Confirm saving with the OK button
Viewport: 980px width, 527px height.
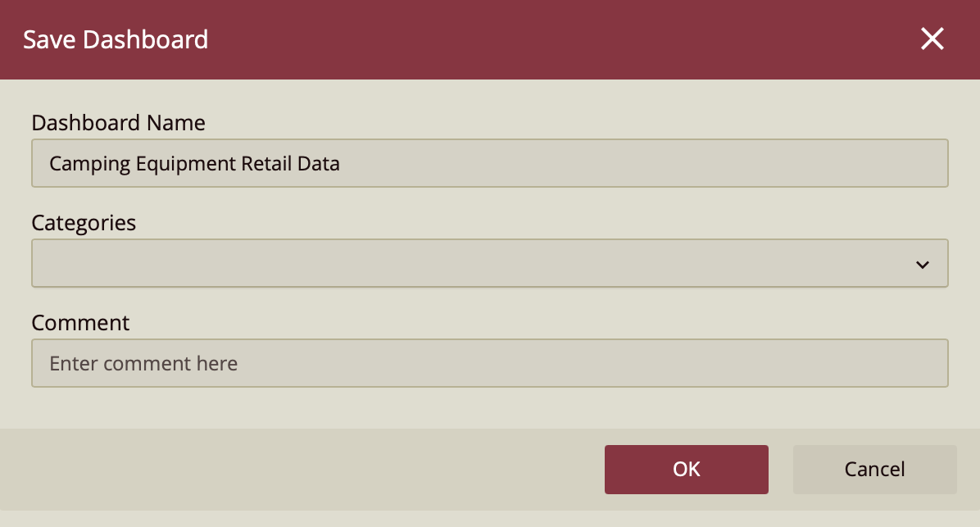[686, 470]
